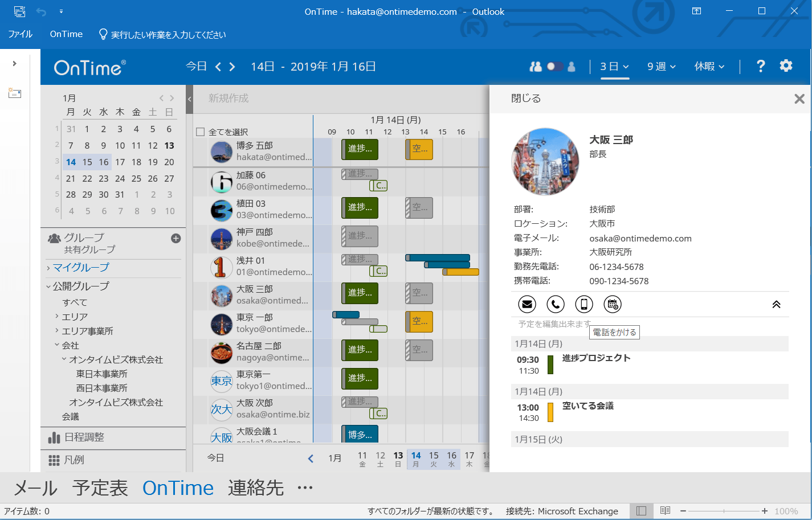812x520 pixels.
Task: Click the calendar schedule icon in contact panel
Action: coord(613,304)
